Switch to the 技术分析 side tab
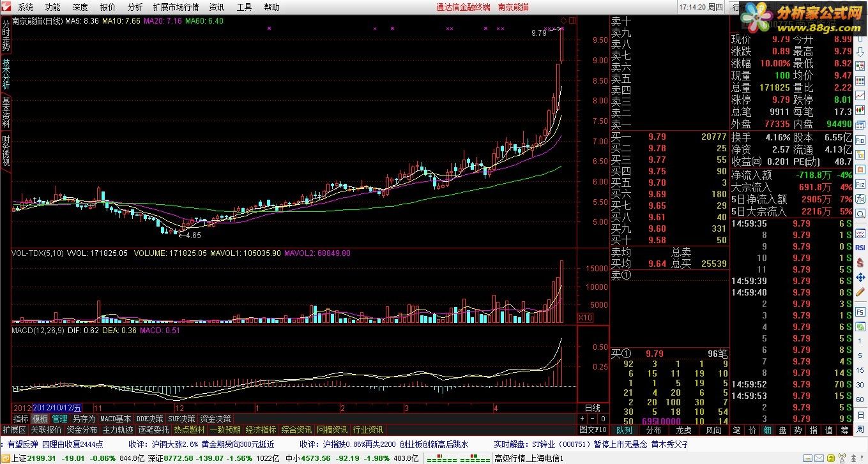Screen dimensions: 868x464 click(x=6, y=74)
